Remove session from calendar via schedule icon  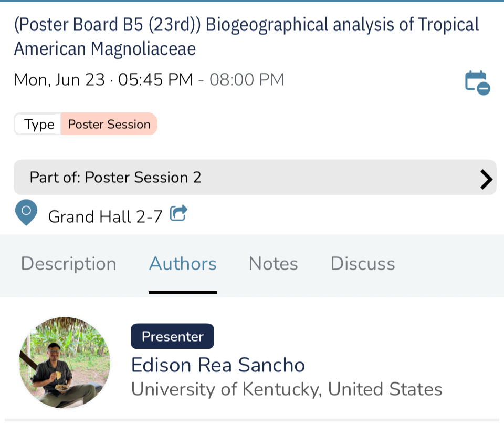tap(477, 82)
